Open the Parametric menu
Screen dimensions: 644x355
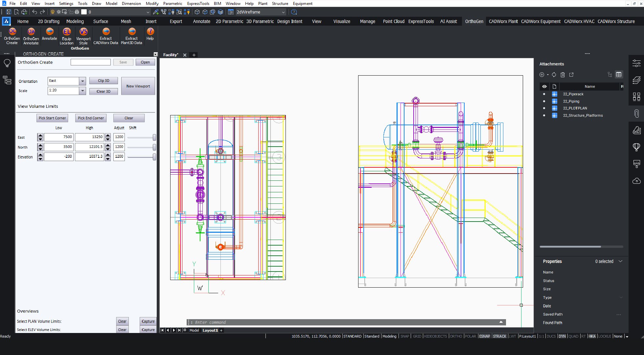172,4
